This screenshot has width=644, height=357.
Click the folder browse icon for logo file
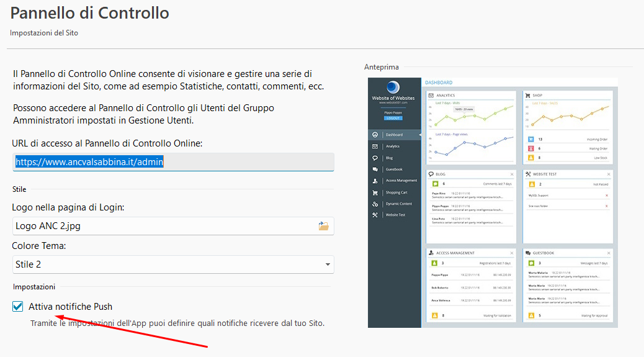(323, 226)
